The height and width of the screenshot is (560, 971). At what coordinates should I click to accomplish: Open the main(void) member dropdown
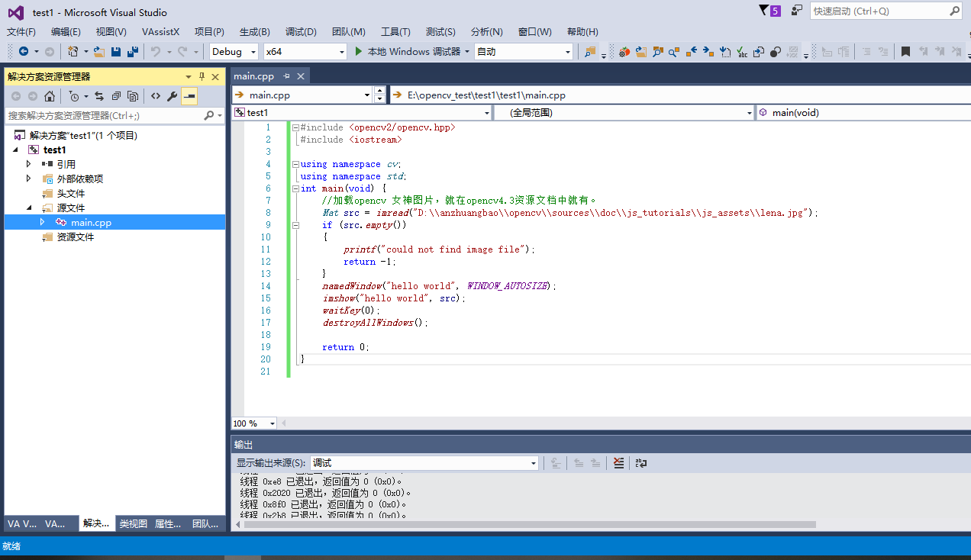tap(863, 112)
